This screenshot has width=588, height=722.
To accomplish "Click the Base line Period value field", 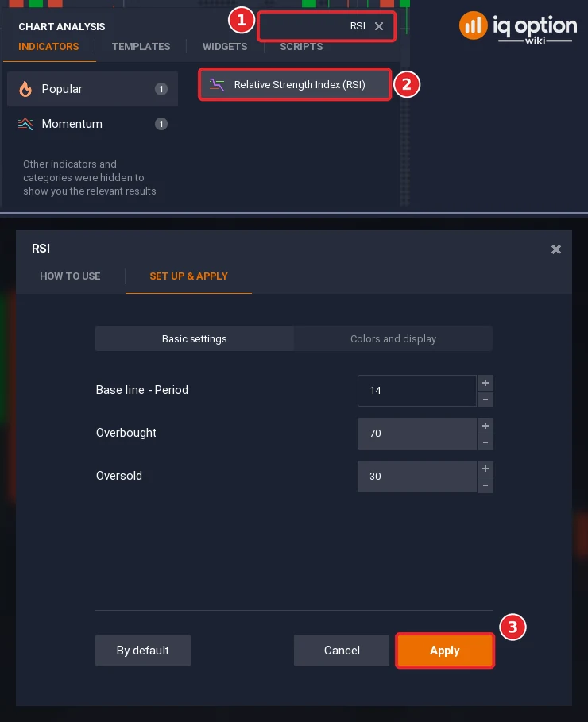I will pyautogui.click(x=417, y=391).
